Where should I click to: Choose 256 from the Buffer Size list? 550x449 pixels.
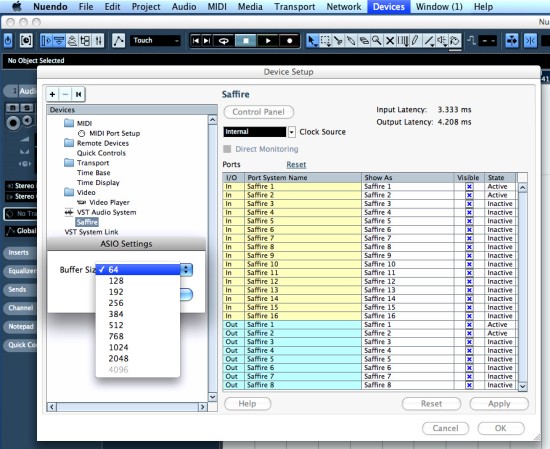tap(116, 303)
